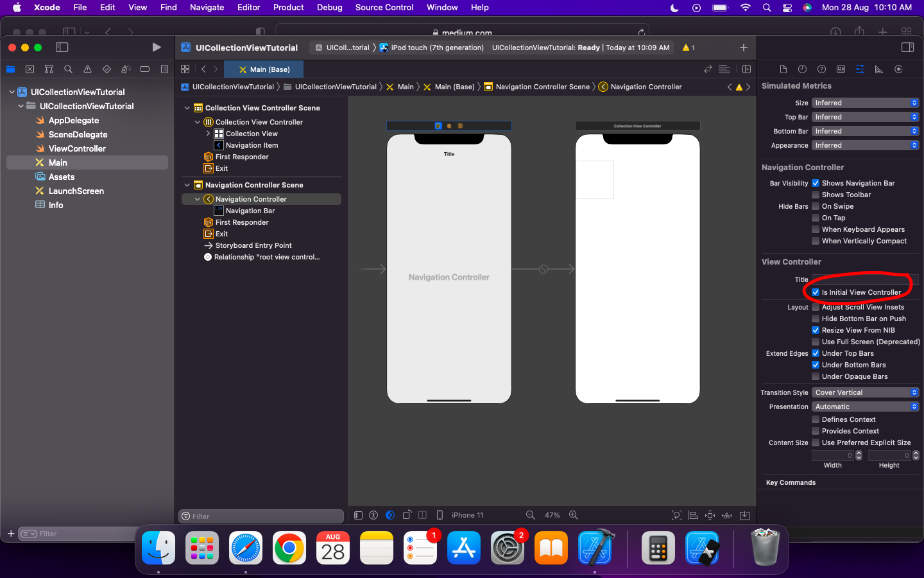Toggle Under Top Bars checkbox

pyautogui.click(x=816, y=353)
